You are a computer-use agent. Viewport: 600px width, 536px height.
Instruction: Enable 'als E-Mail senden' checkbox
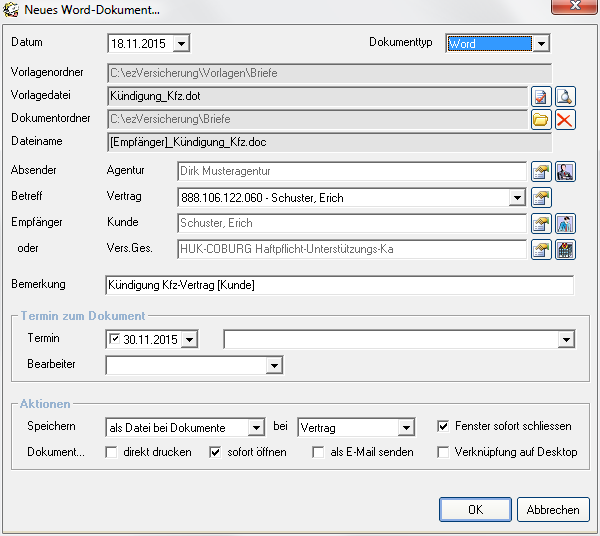[318, 452]
